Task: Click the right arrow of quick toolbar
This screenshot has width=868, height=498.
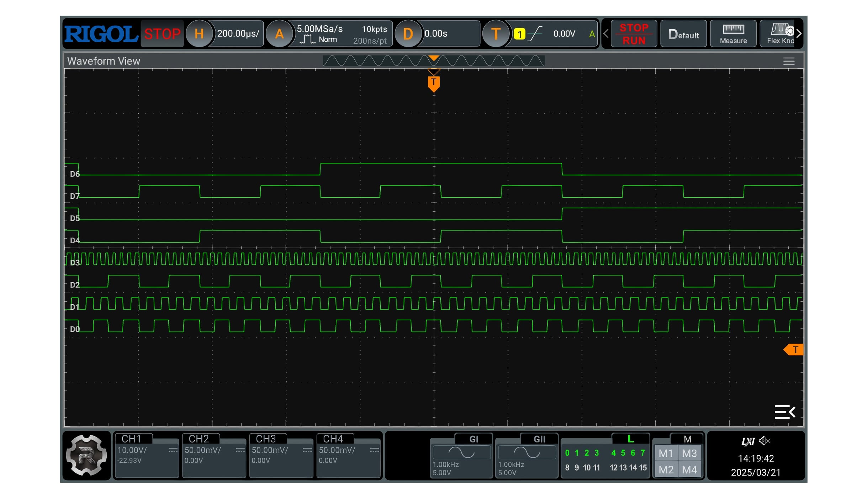Action: tap(799, 34)
